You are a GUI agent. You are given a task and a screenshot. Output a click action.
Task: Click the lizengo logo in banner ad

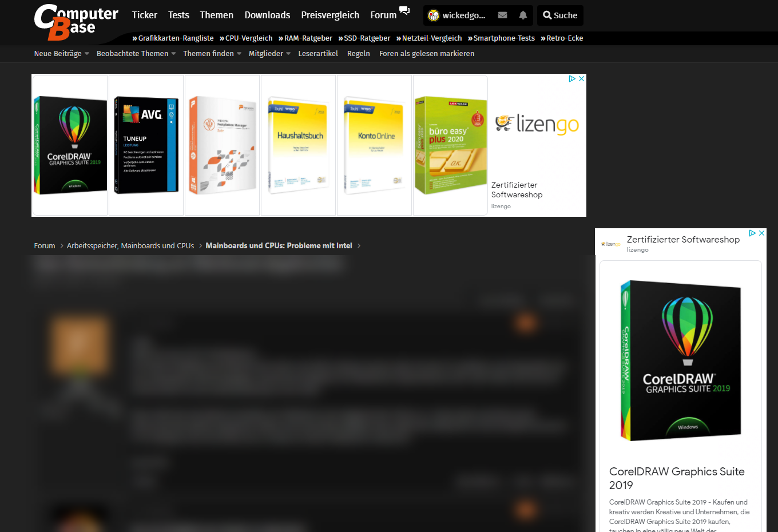537,124
